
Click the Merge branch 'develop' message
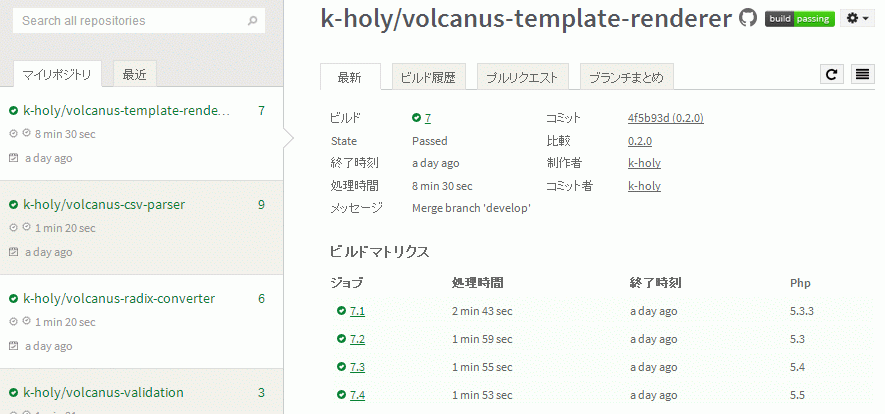click(x=471, y=208)
